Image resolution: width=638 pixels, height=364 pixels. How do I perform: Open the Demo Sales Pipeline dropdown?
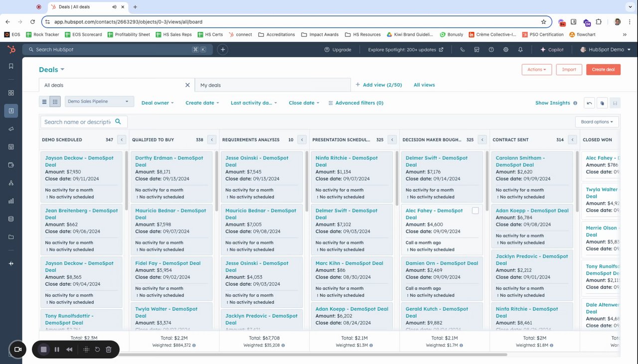pyautogui.click(x=100, y=102)
